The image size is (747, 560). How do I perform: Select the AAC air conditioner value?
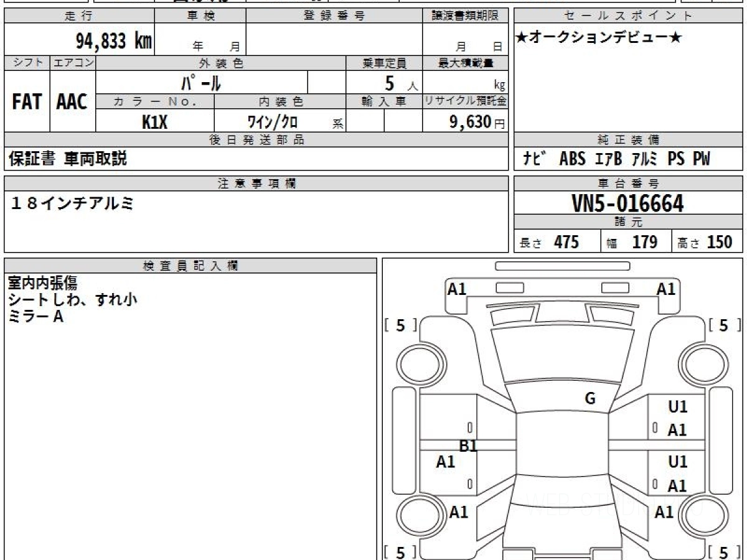(72, 102)
